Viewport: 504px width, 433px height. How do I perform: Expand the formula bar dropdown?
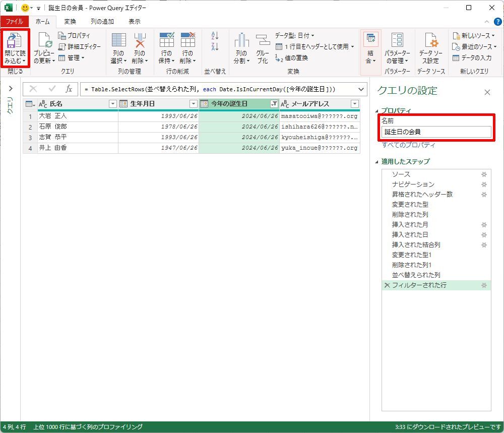click(360, 89)
